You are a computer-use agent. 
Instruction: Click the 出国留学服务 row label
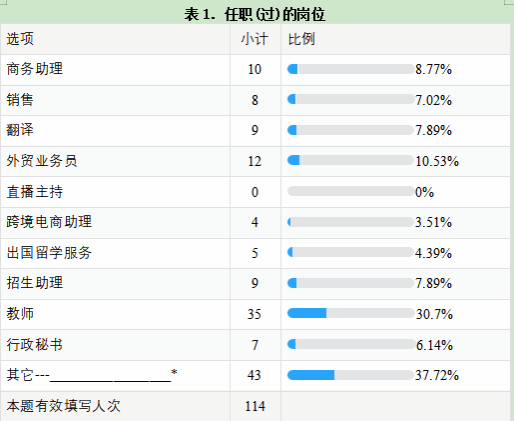49,252
